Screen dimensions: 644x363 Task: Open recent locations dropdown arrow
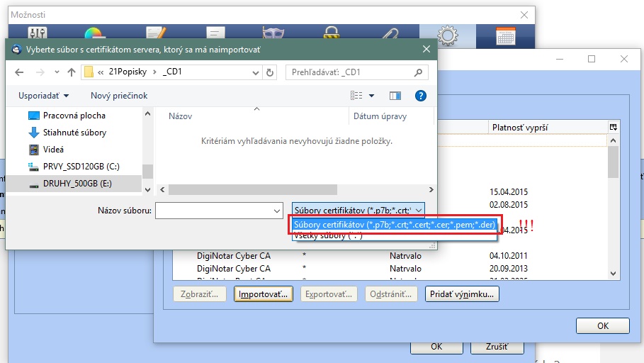click(x=57, y=72)
